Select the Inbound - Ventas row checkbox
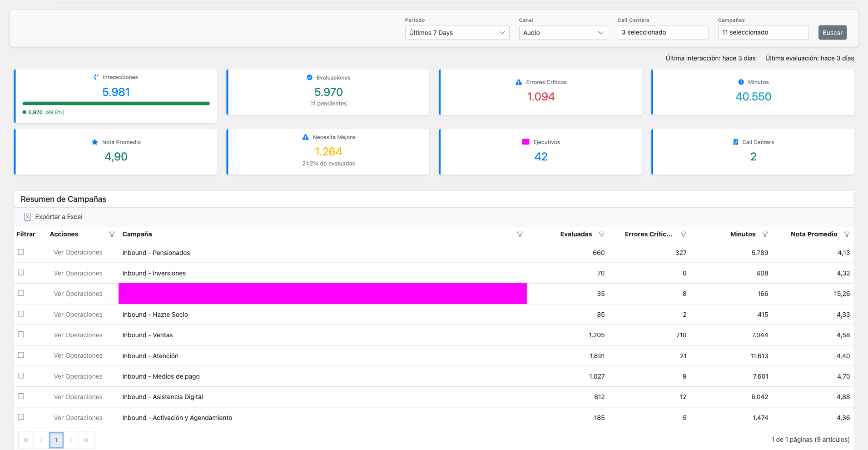 (x=21, y=335)
